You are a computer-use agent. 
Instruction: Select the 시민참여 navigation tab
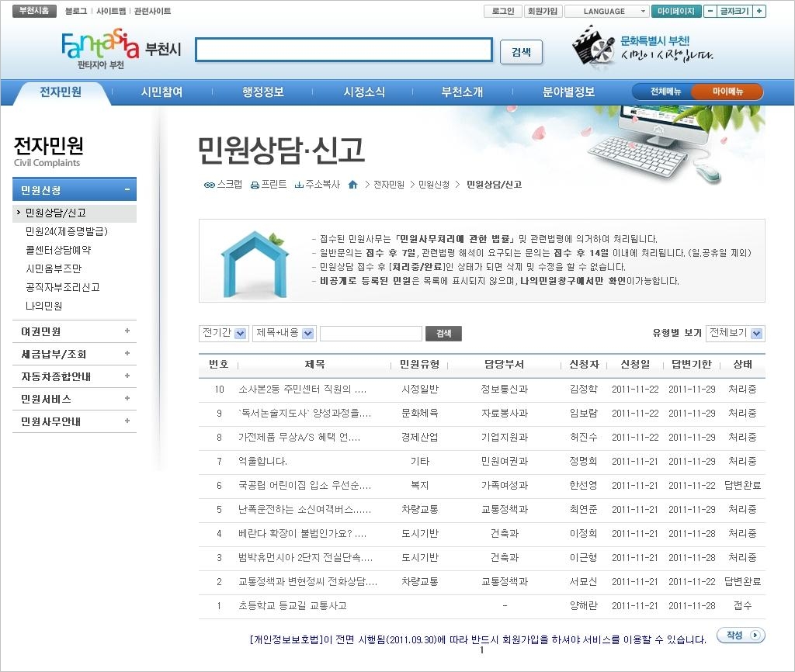161,92
